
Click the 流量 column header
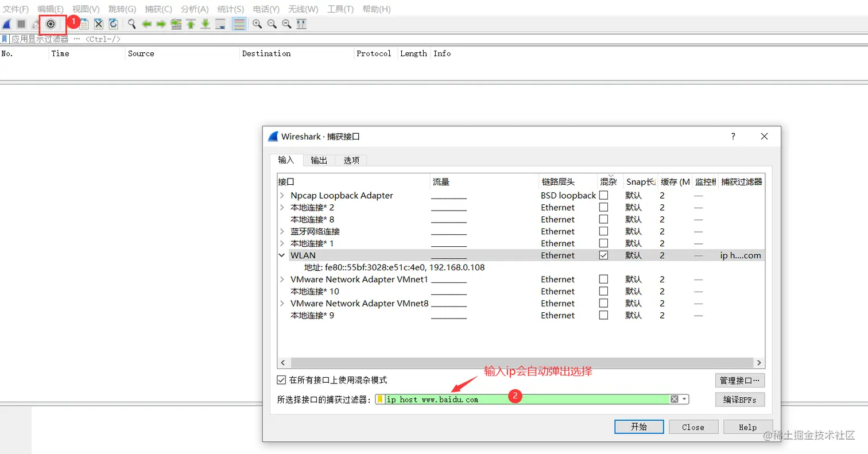pyautogui.click(x=485, y=182)
